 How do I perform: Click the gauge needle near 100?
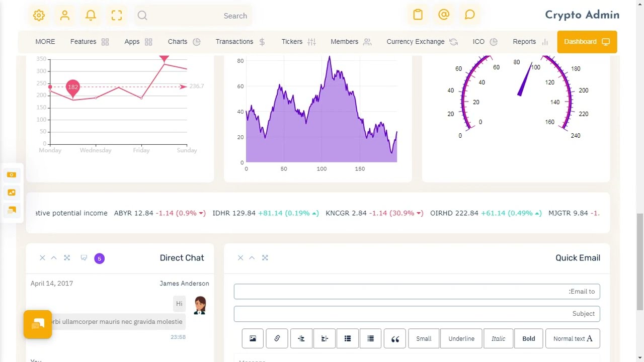pos(525,79)
